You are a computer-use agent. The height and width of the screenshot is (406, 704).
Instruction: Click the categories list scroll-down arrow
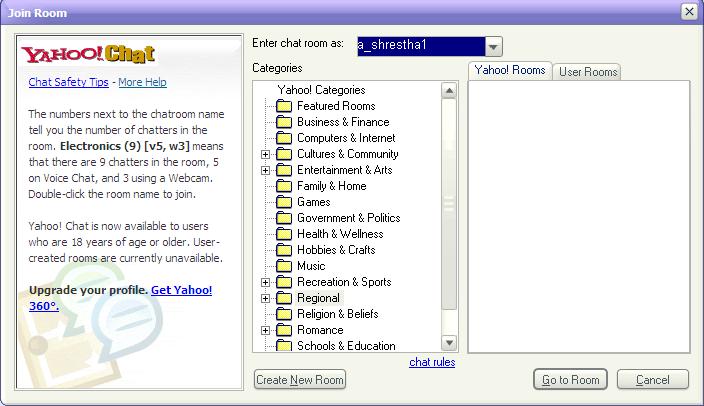point(449,344)
